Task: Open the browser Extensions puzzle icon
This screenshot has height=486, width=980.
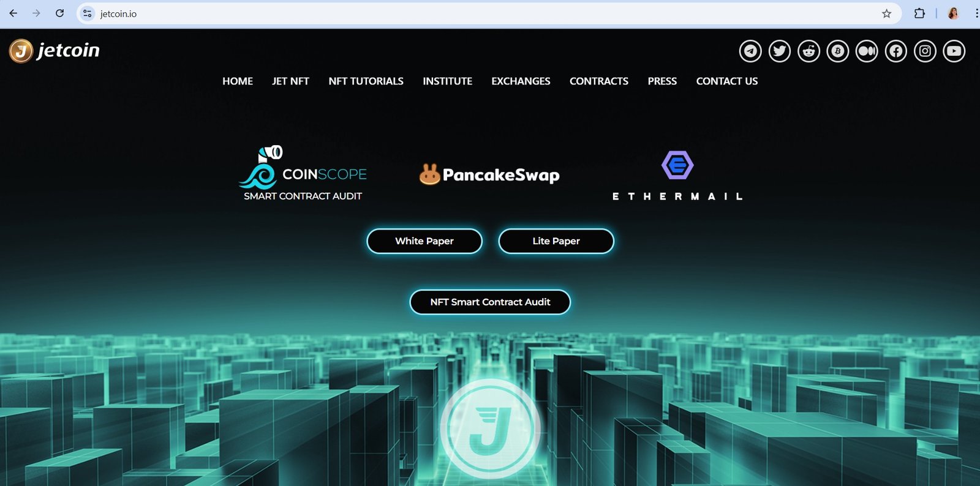Action: point(919,13)
